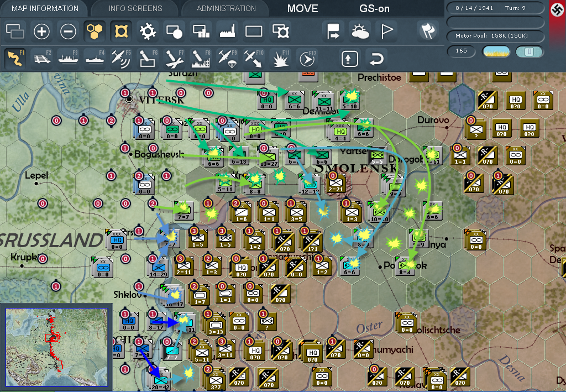The image size is (566, 392).
Task: Select Air recon mode F5
Action: [121, 59]
